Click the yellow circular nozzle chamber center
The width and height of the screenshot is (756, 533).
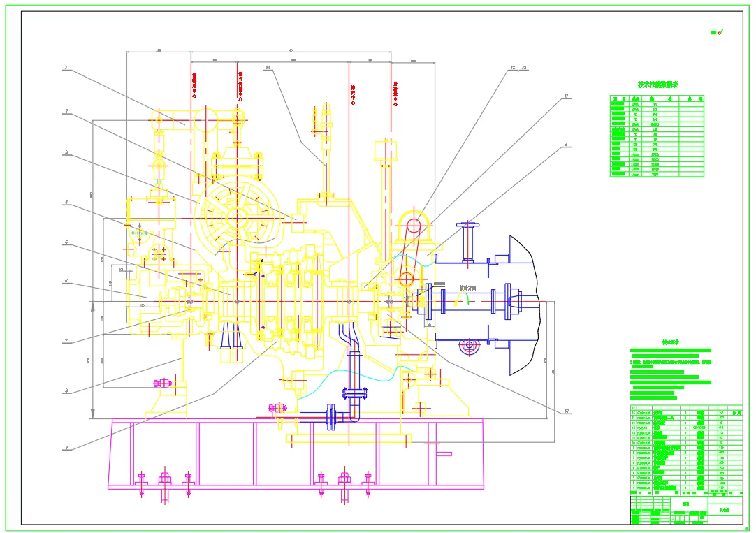(237, 219)
